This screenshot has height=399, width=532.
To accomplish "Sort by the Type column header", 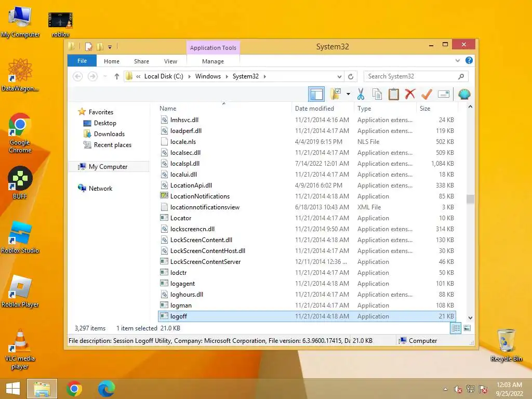I will (x=385, y=108).
